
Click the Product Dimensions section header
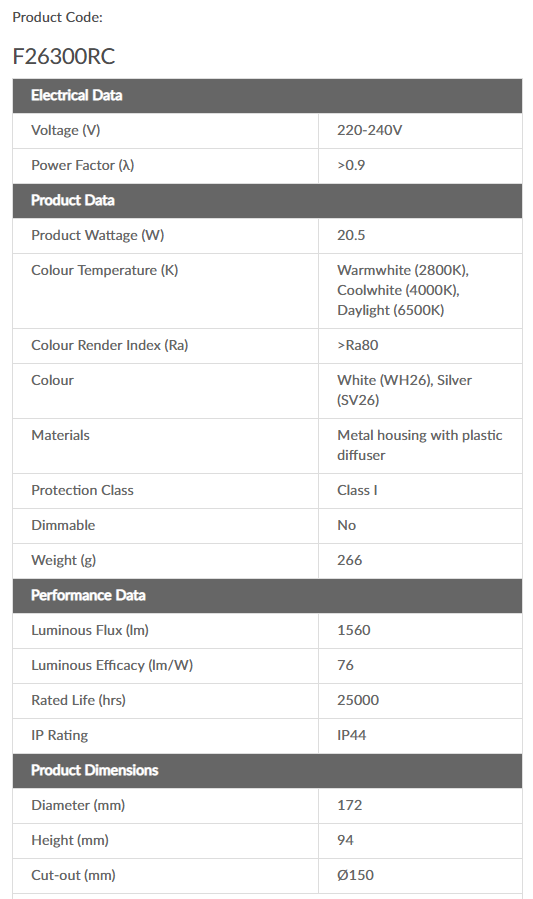pos(267,771)
